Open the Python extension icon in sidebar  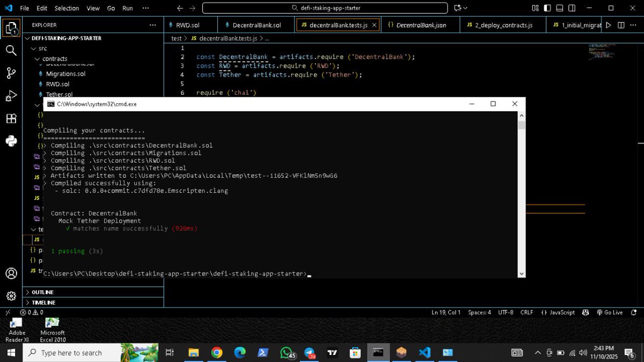click(x=11, y=141)
